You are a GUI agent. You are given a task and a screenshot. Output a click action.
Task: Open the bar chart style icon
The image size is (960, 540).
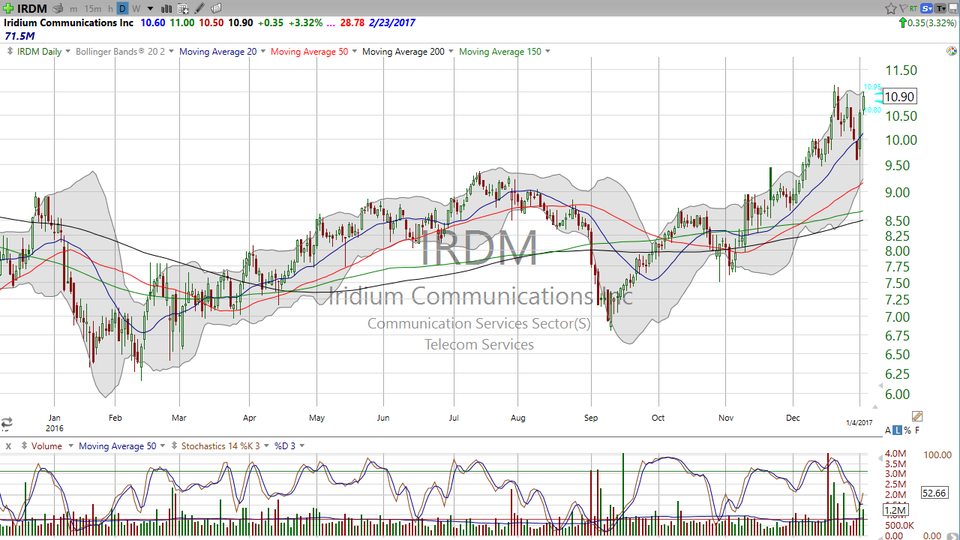(x=167, y=9)
